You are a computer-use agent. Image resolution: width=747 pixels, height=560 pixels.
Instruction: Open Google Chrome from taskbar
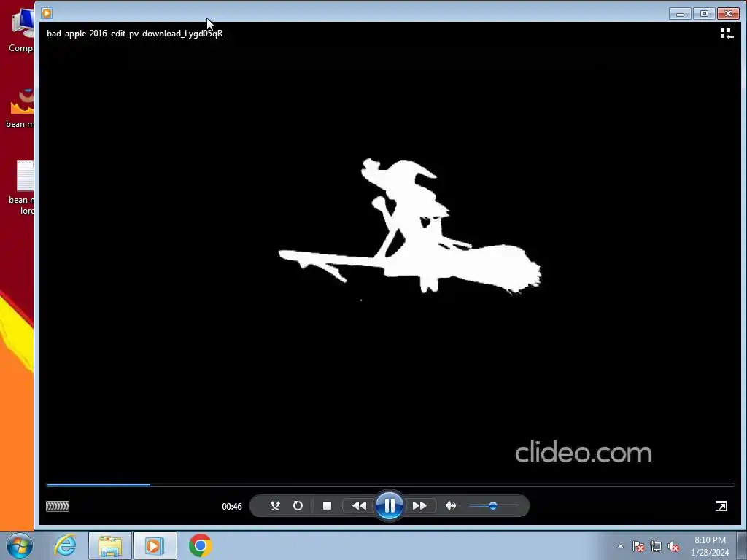(x=200, y=545)
